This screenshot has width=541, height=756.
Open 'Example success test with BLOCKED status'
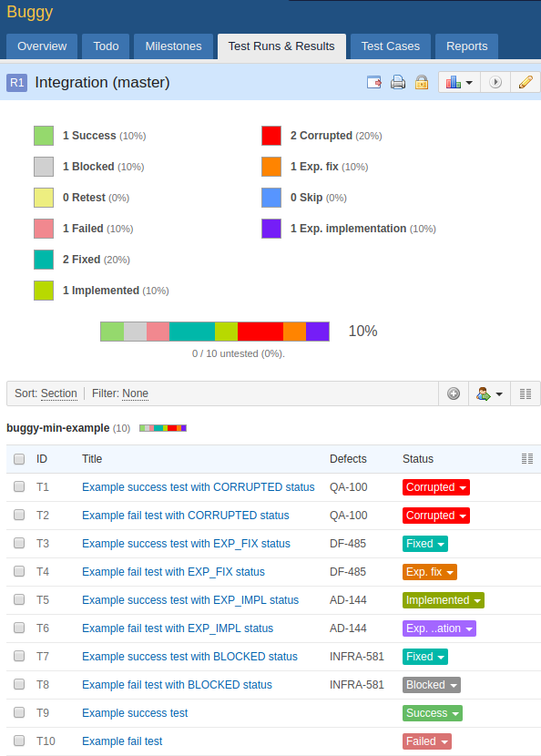(190, 656)
